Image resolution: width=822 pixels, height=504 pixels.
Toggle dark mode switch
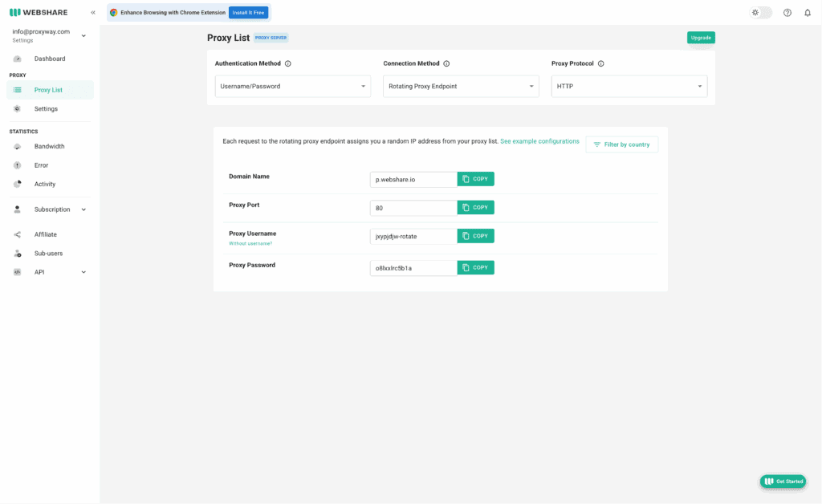760,12
